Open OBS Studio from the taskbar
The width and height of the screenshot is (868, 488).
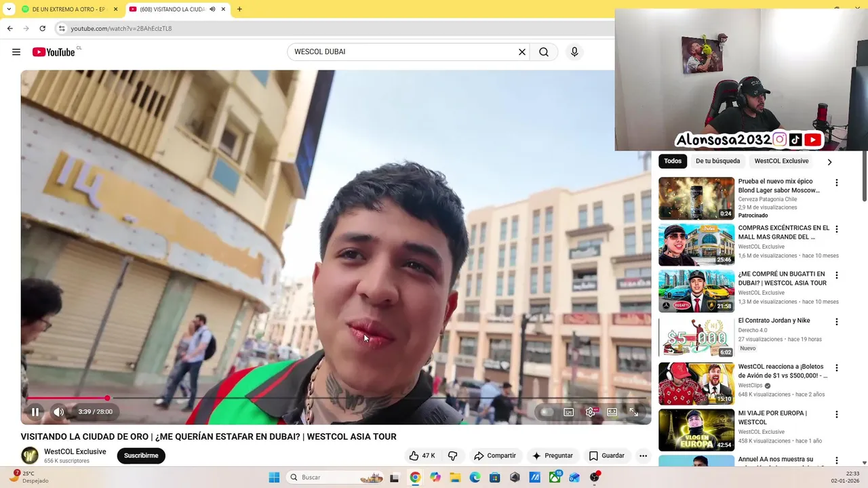[x=595, y=477]
